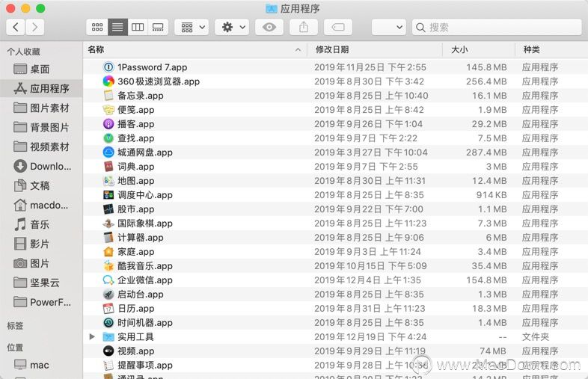The image size is (588, 379).
Task: Open 视频素材 folder in sidebar
Action: point(41,147)
